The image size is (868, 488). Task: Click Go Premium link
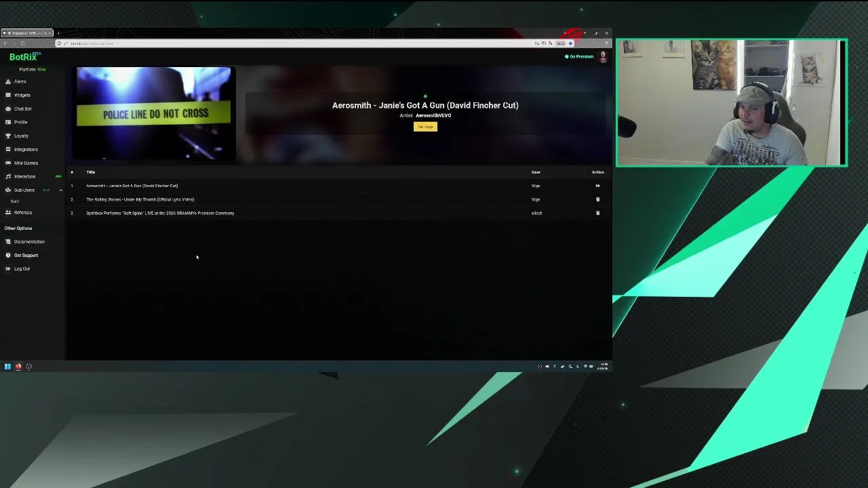tap(579, 57)
